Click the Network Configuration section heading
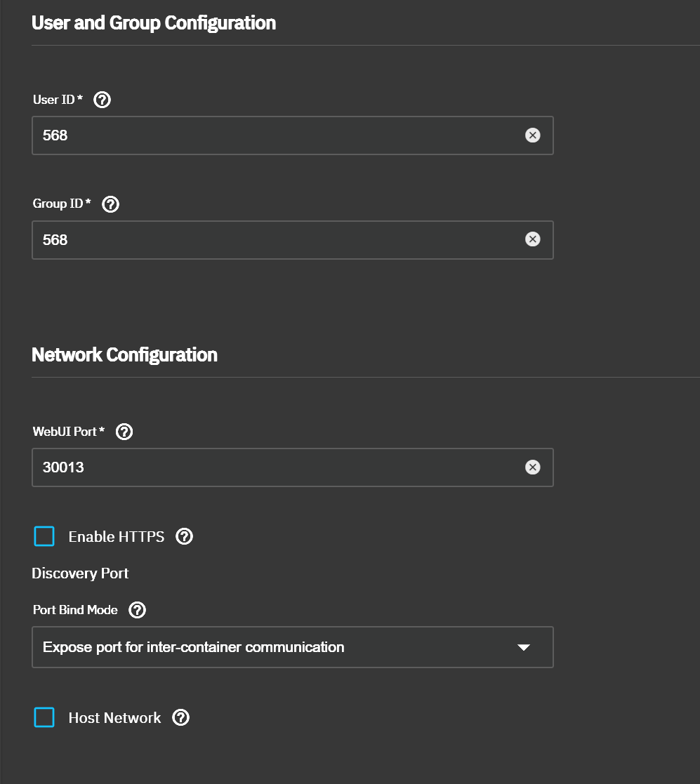The image size is (700, 784). 124,355
